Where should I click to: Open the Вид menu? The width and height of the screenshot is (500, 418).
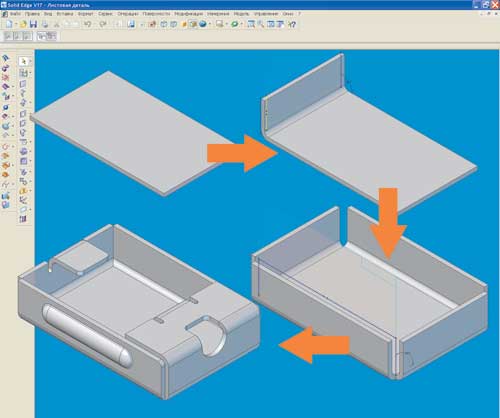click(x=48, y=14)
